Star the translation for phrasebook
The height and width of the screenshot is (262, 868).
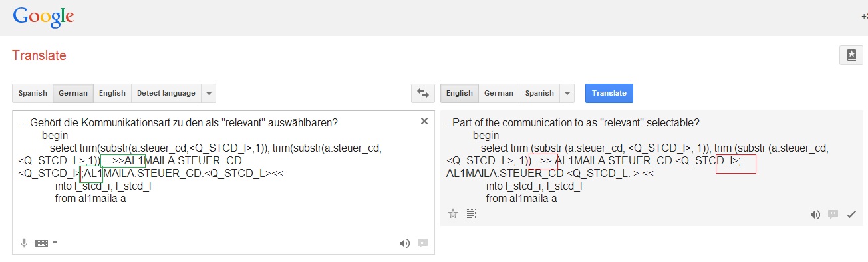point(453,214)
